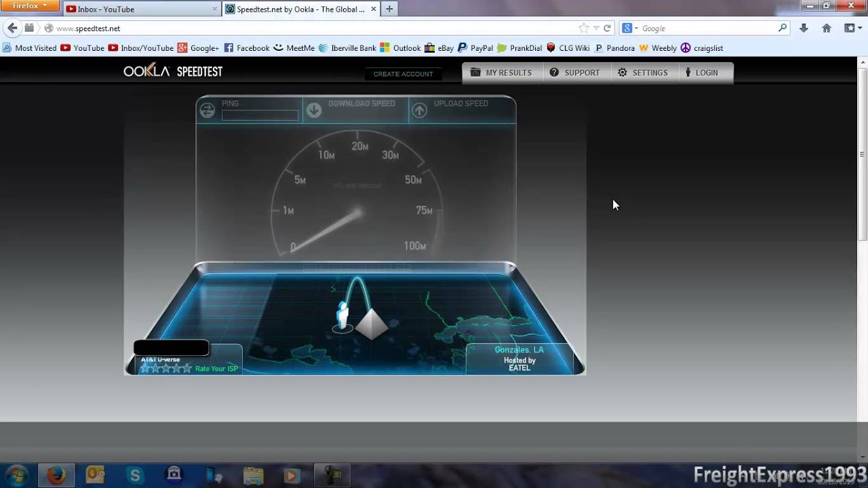Open the camera app taskbar icon
Screen dimensions: 868x488
point(174,475)
